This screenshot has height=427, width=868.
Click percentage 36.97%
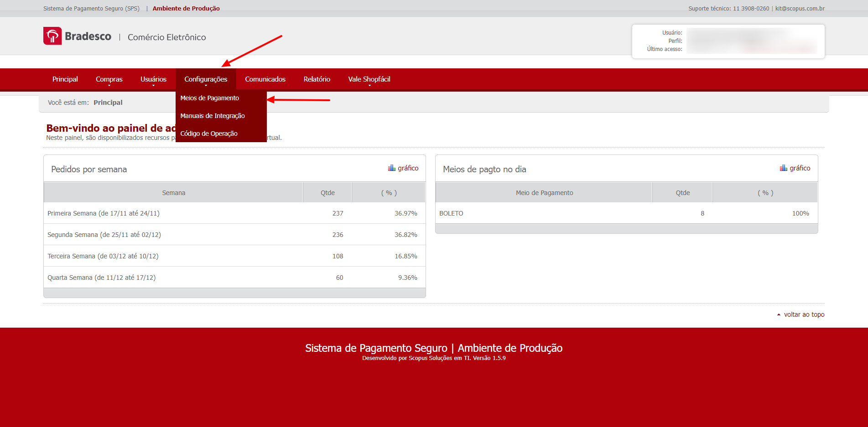tap(406, 213)
